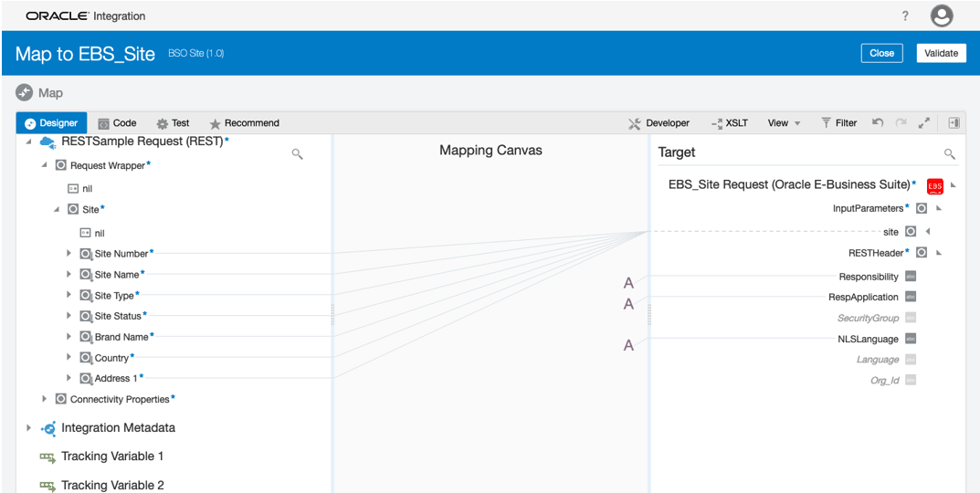Search the Target tree with magnifier icon
Screen dimensions: 980x493
pyautogui.click(x=949, y=153)
